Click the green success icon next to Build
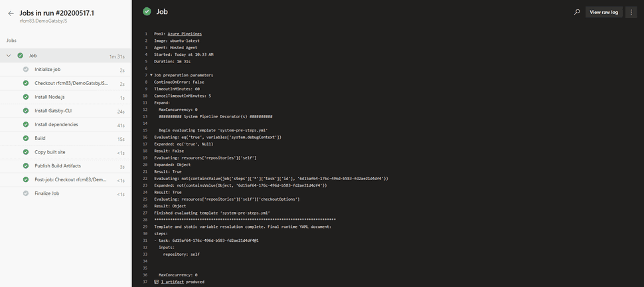 coord(26,138)
